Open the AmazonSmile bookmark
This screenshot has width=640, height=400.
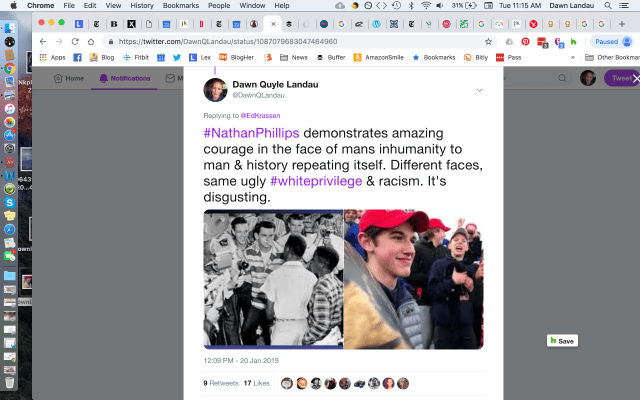(x=378, y=58)
